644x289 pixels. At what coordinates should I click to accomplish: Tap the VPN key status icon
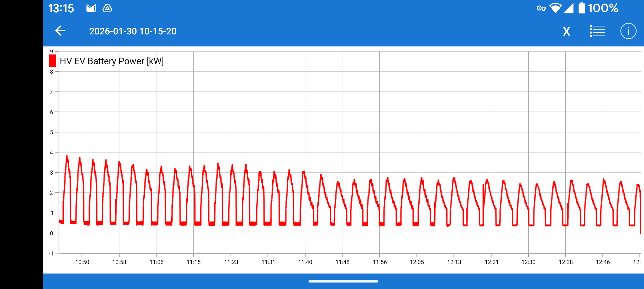541,8
